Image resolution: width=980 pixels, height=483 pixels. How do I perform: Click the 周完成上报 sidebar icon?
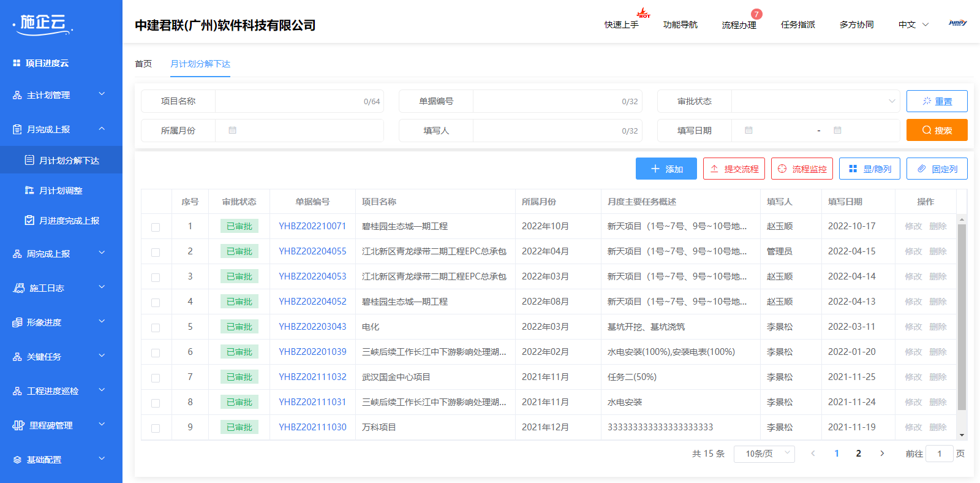point(17,254)
